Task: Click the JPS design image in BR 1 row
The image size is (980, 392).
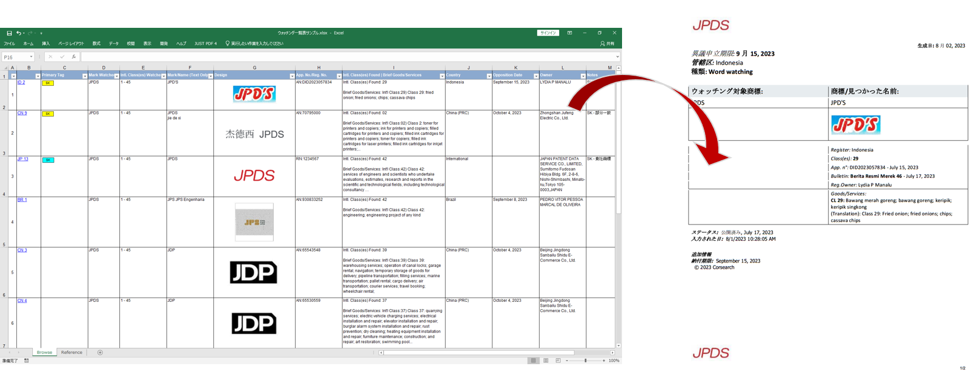Action: pos(254,222)
